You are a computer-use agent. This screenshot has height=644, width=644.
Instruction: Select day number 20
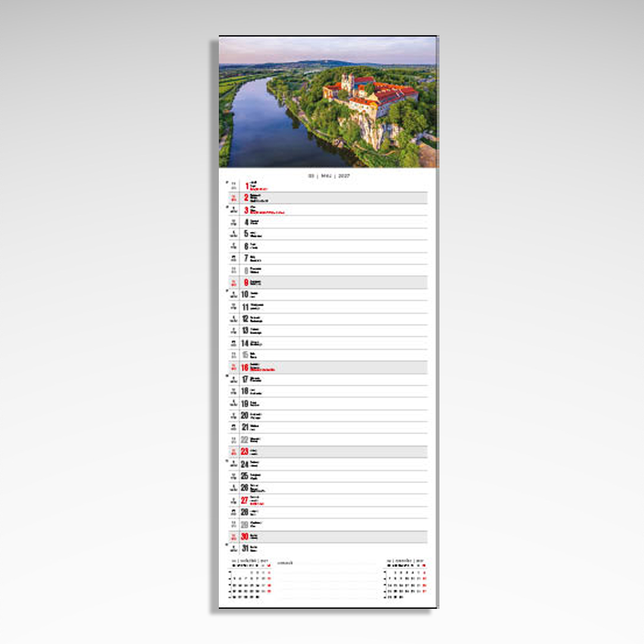[245, 415]
